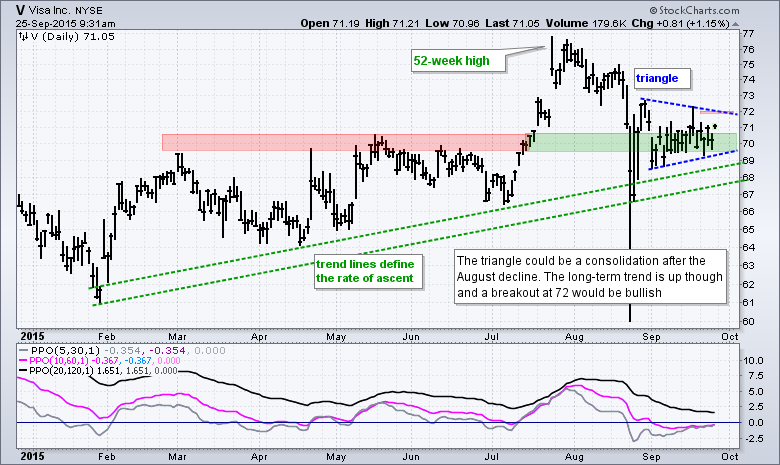Click the Volume 179.6K value
This screenshot has height=465, width=780.
(586, 23)
